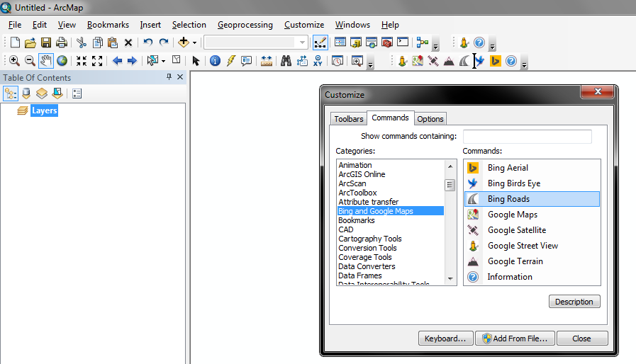Go to next extent forward arrow
This screenshot has height=364, width=636.
click(x=132, y=61)
